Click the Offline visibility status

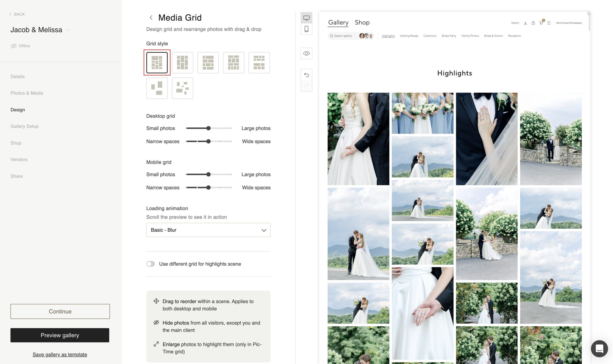click(x=20, y=46)
